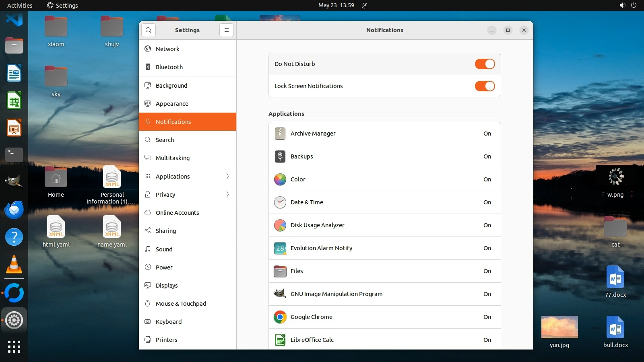Click the yun.jpg desktop thumbnail

[x=559, y=327]
